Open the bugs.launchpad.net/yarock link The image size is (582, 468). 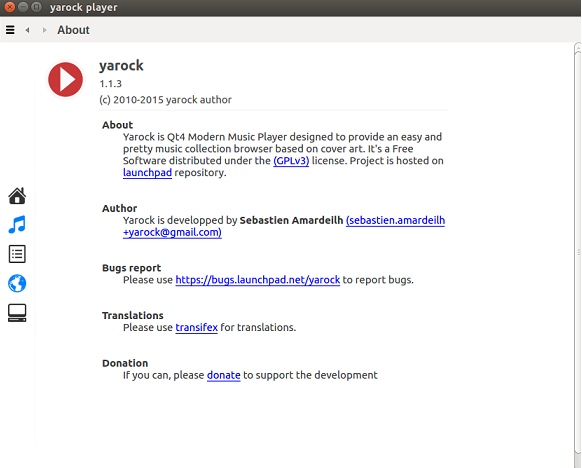(258, 280)
